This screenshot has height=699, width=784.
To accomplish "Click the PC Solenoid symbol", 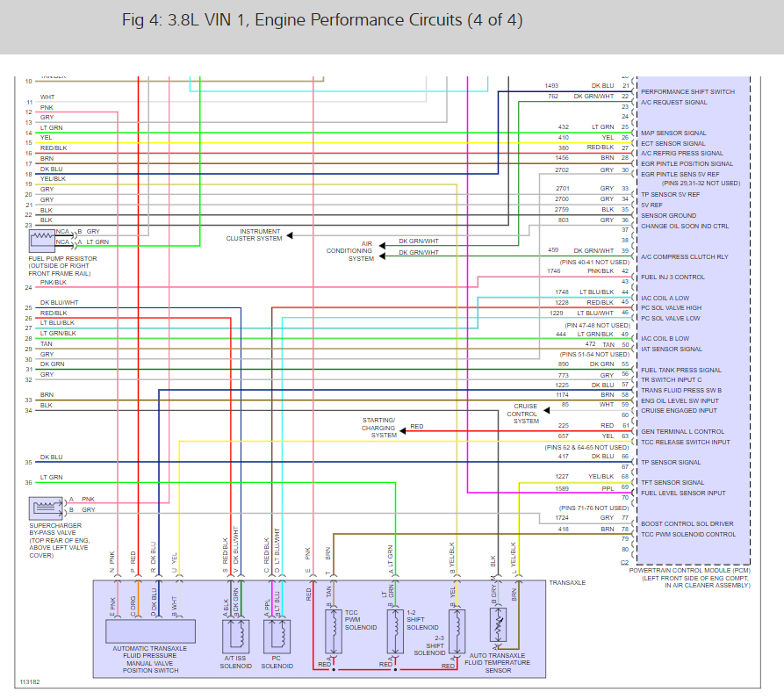I will coord(277,636).
